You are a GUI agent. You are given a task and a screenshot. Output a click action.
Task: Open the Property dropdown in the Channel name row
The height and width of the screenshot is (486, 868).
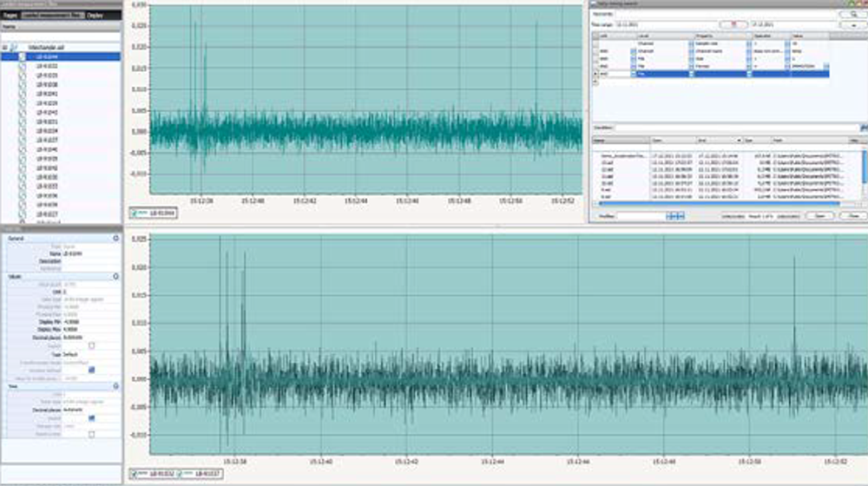(x=749, y=51)
